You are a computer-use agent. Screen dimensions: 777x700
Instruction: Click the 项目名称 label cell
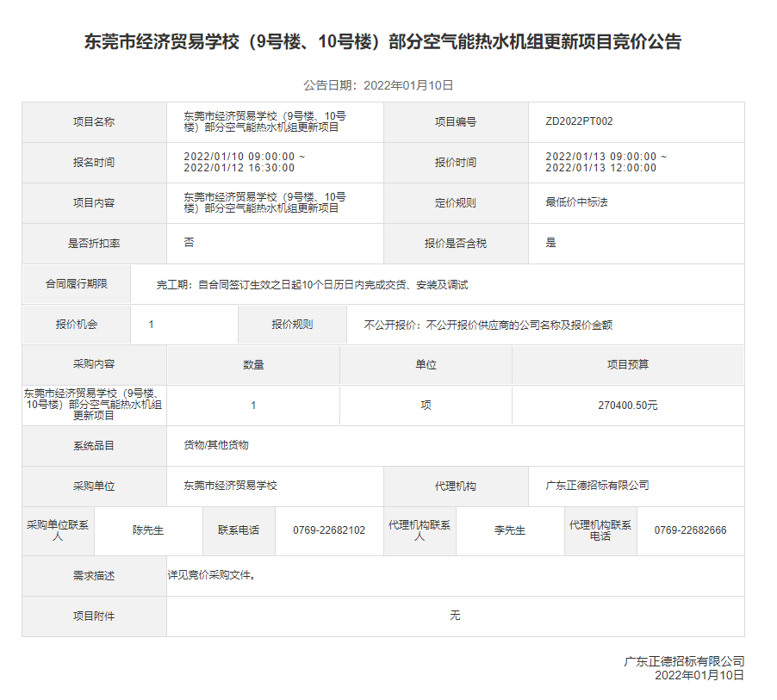pyautogui.click(x=94, y=122)
